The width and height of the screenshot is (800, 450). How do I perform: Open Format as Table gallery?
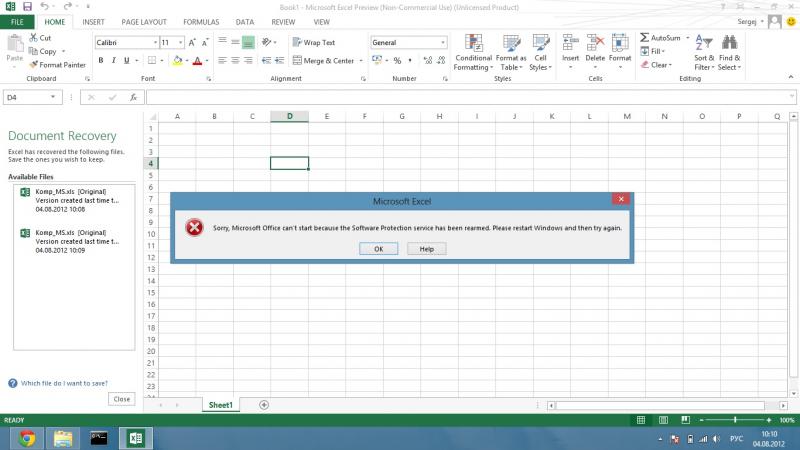pyautogui.click(x=511, y=52)
